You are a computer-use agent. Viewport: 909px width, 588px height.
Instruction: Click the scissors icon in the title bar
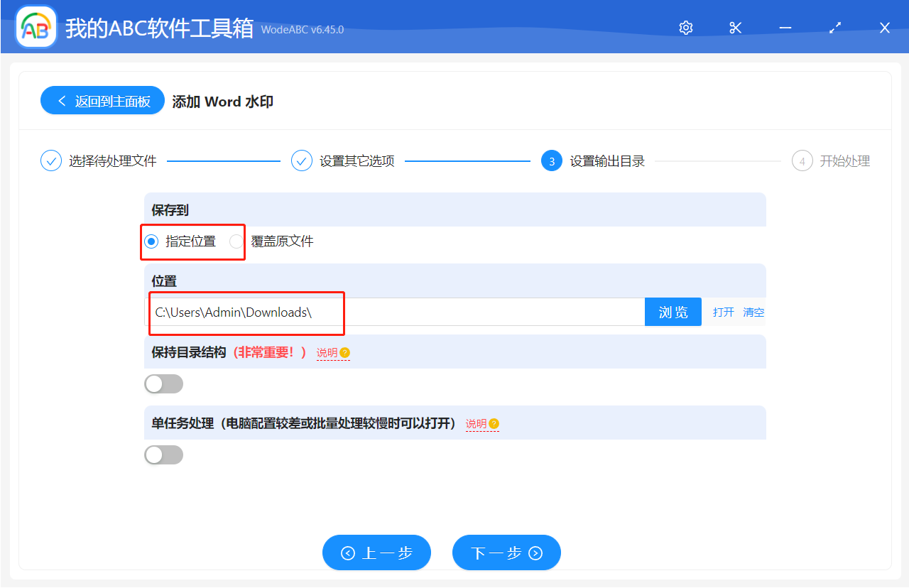(x=735, y=27)
